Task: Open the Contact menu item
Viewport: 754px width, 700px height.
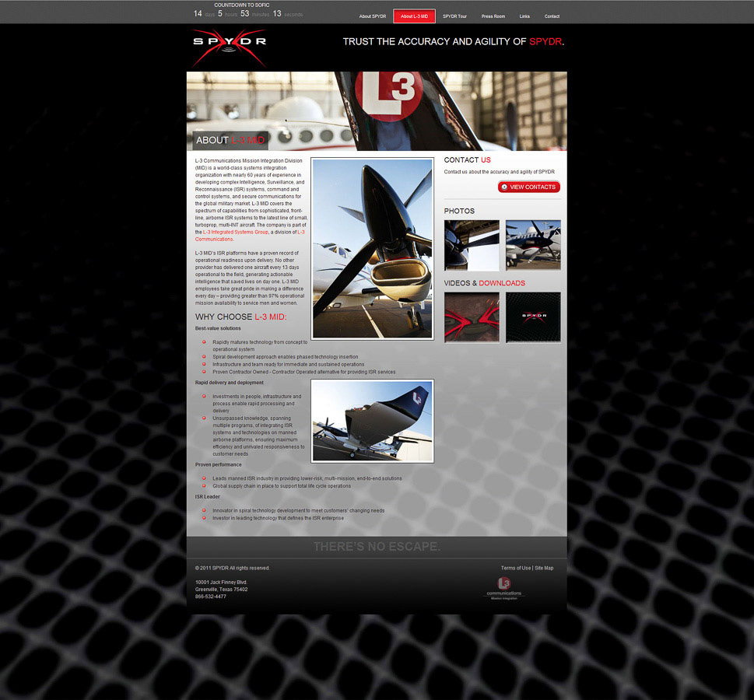Action: 552,16
